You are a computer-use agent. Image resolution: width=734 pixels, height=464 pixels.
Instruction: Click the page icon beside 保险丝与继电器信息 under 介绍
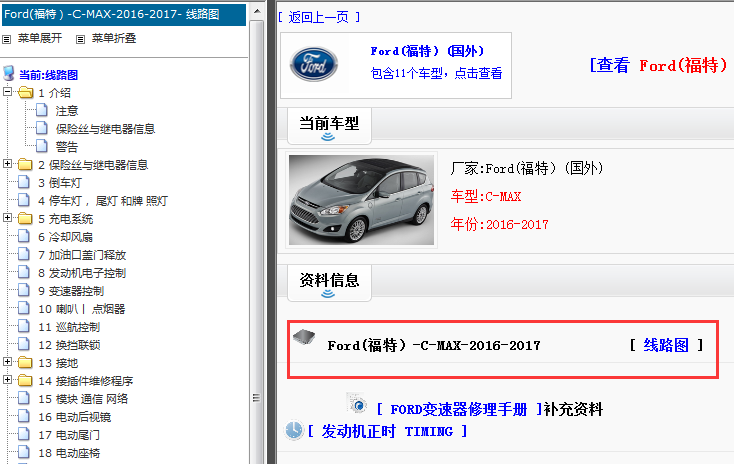click(x=42, y=128)
